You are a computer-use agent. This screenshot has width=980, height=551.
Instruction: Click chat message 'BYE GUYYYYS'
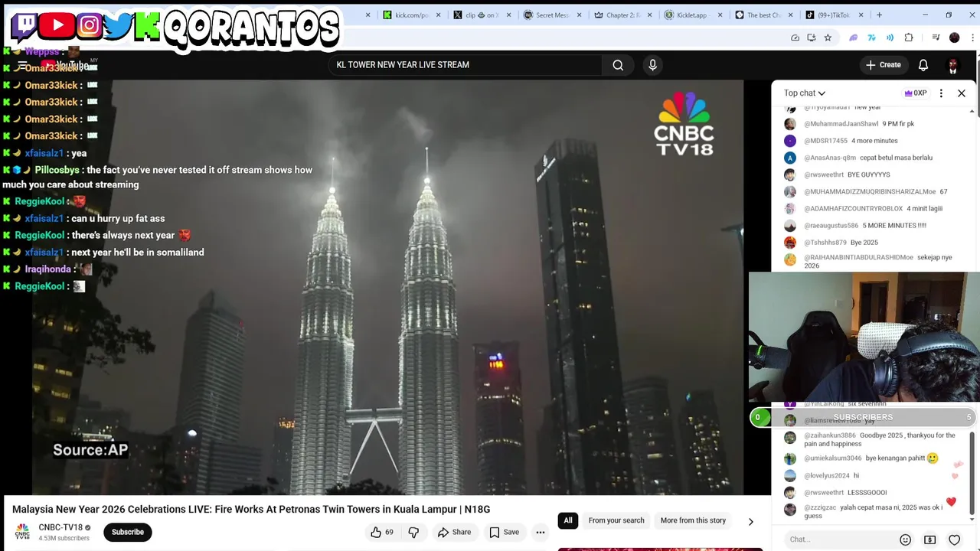click(869, 174)
